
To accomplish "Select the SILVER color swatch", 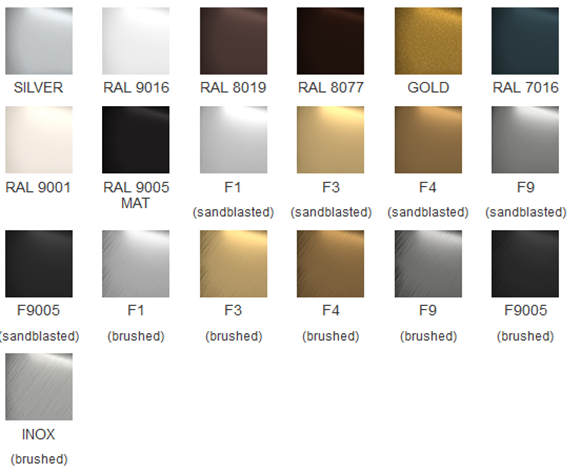I will [x=39, y=41].
